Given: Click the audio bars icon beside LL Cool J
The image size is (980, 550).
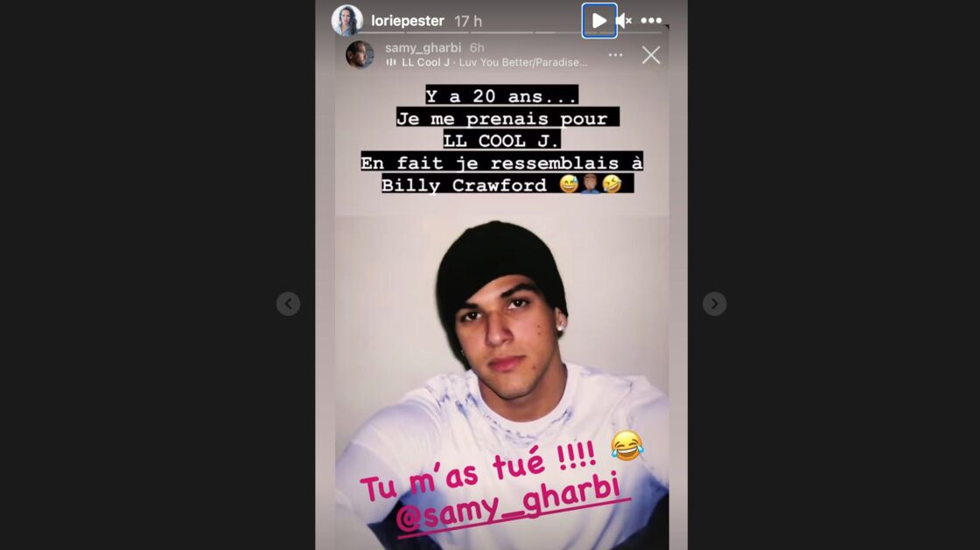Looking at the screenshot, I should 391,62.
